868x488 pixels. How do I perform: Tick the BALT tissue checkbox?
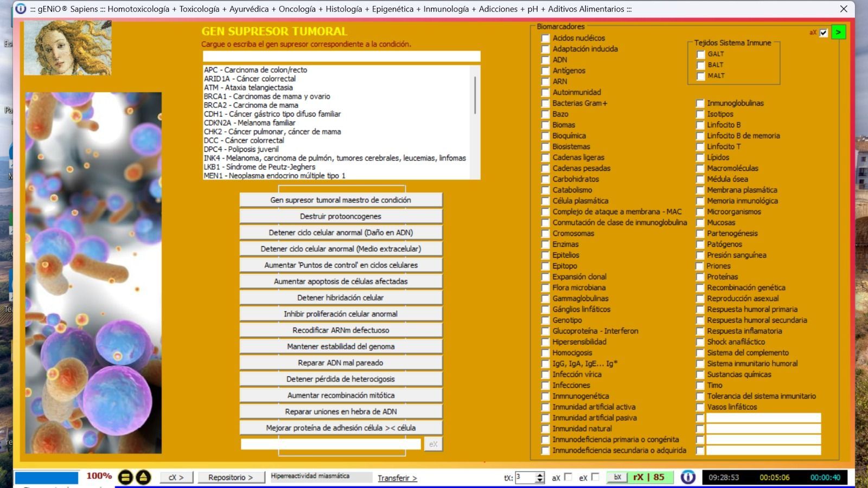coord(700,65)
